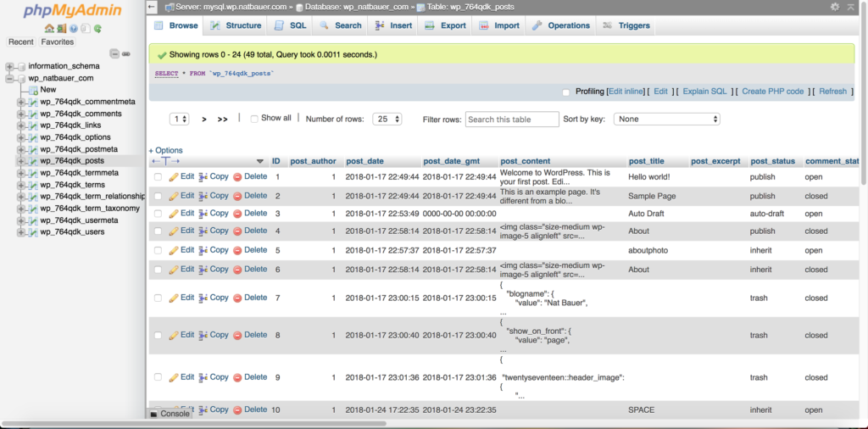The image size is (868, 429).
Task: Click the wp_764qdk_comments table icon
Action: (33, 114)
